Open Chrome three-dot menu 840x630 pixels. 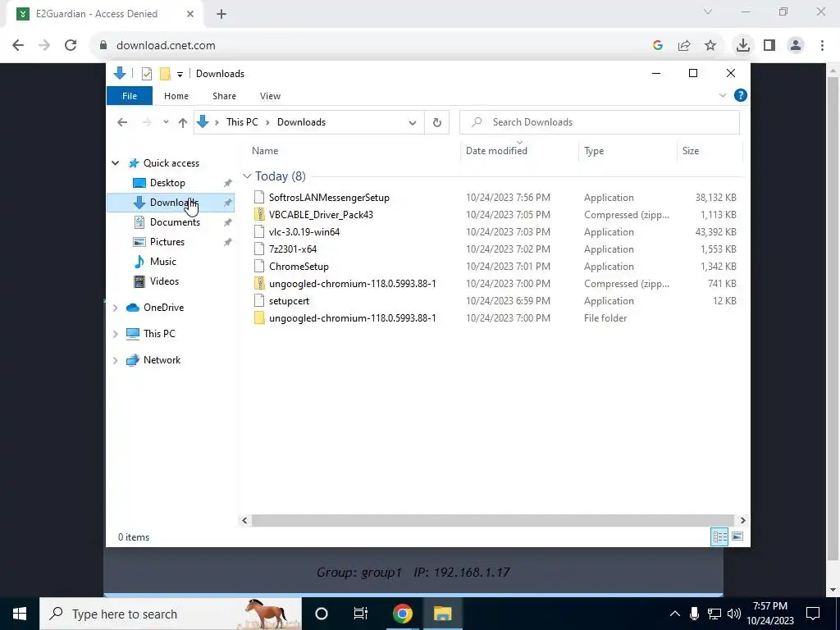point(822,46)
